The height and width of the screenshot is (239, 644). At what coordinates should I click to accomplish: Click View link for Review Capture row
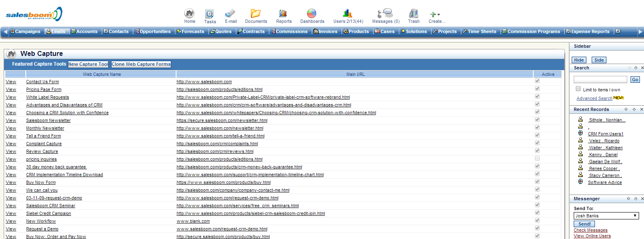click(x=11, y=151)
